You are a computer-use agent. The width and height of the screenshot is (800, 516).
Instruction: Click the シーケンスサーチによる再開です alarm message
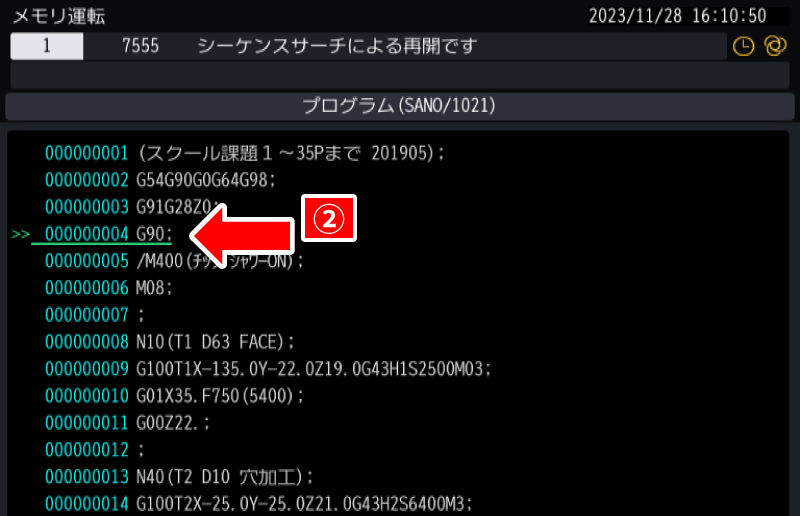[x=337, y=46]
